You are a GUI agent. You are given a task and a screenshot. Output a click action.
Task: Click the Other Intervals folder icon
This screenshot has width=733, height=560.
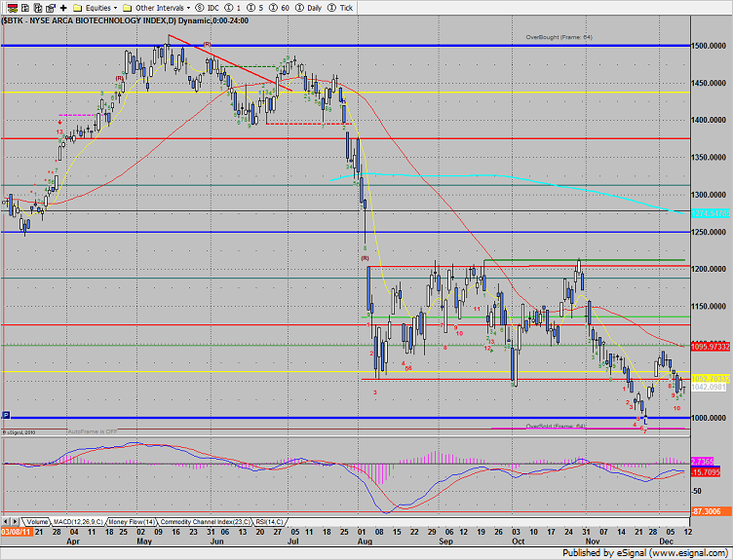[x=127, y=8]
